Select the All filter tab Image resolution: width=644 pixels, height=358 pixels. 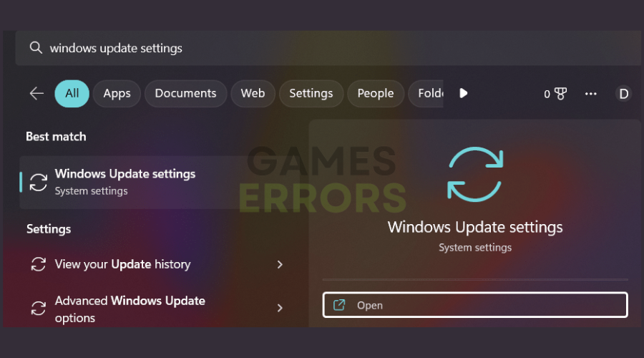[72, 93]
